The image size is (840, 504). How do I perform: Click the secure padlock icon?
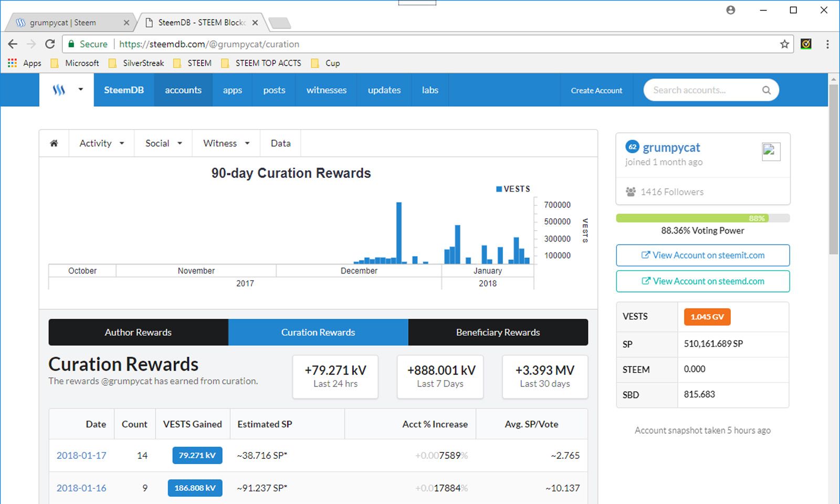tap(71, 44)
